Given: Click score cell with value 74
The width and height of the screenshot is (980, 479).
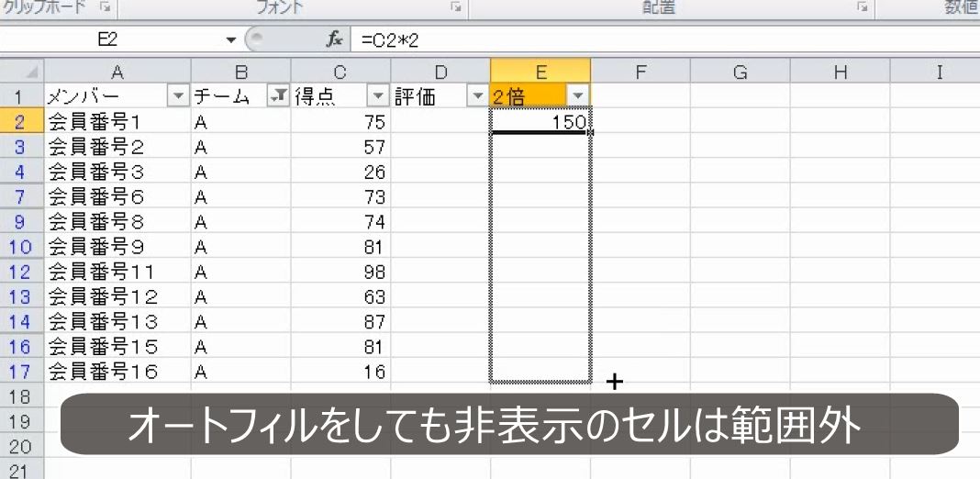Looking at the screenshot, I should [340, 222].
